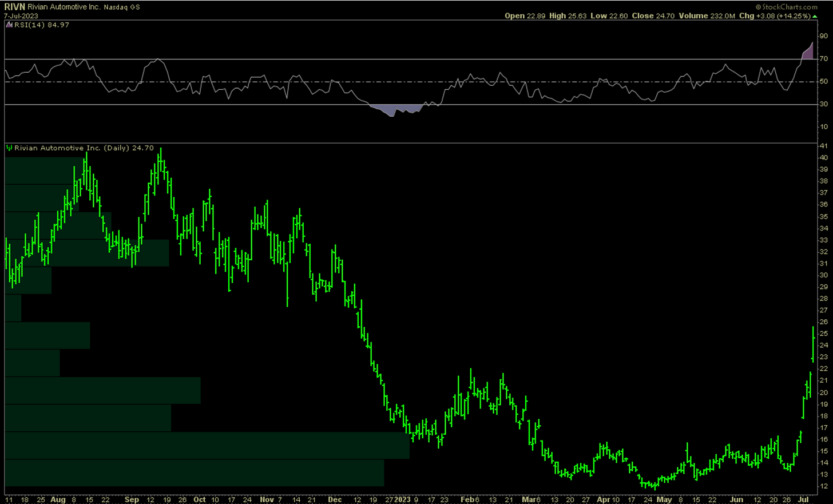Screen dimensions: 833x504
Task: Click the 30 label on the RSI scale
Action: (824, 104)
